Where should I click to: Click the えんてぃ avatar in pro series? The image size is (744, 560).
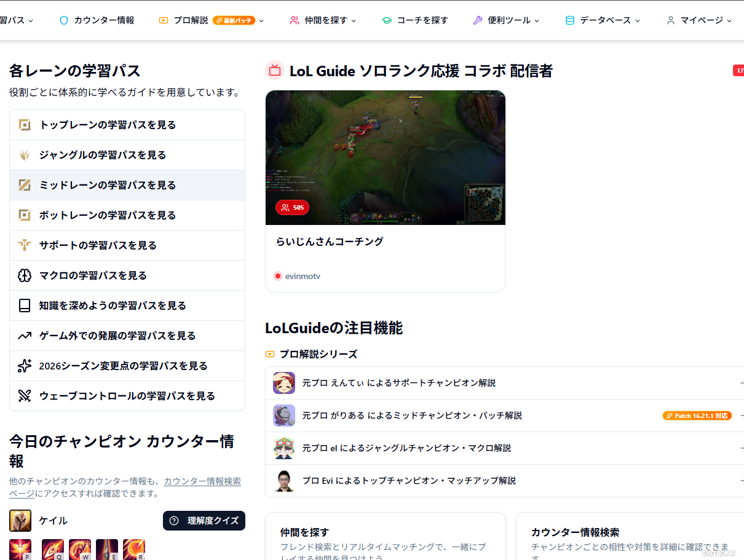[284, 383]
